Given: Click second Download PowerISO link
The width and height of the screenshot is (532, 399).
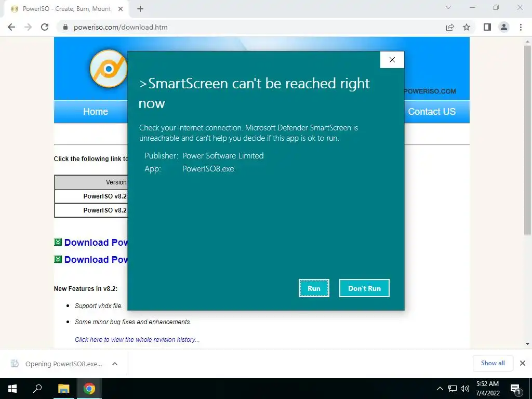Looking at the screenshot, I should [96, 259].
